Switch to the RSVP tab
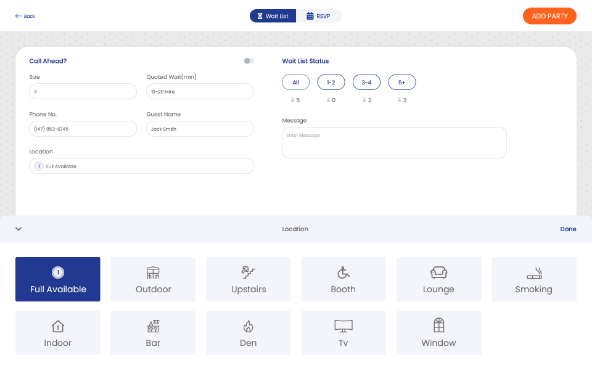 point(319,16)
